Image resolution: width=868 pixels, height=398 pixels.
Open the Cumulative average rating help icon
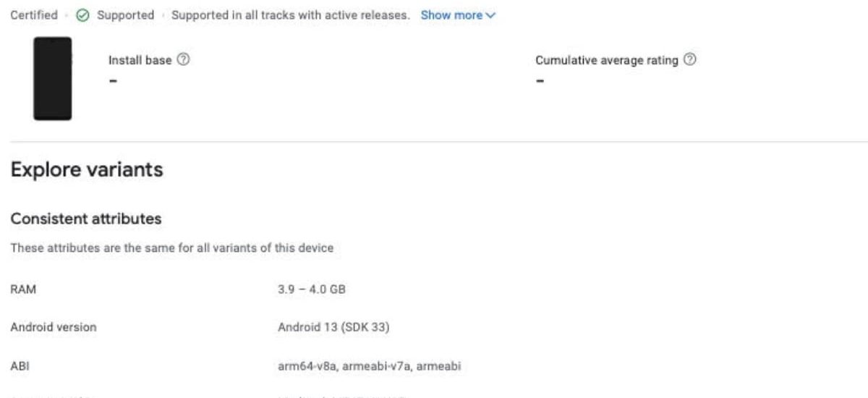pyautogui.click(x=690, y=61)
